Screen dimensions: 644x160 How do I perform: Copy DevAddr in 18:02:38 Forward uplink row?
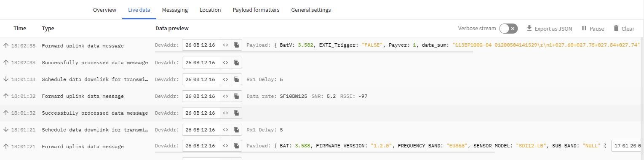pos(236,45)
